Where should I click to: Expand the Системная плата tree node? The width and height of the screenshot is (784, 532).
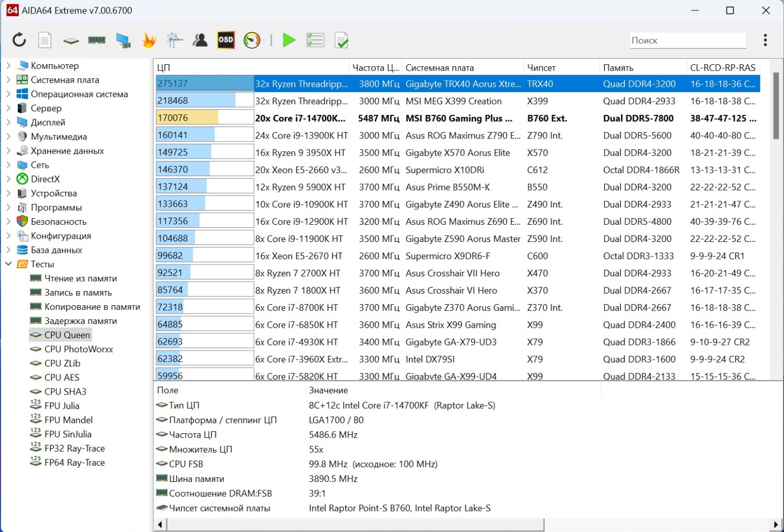click(8, 80)
